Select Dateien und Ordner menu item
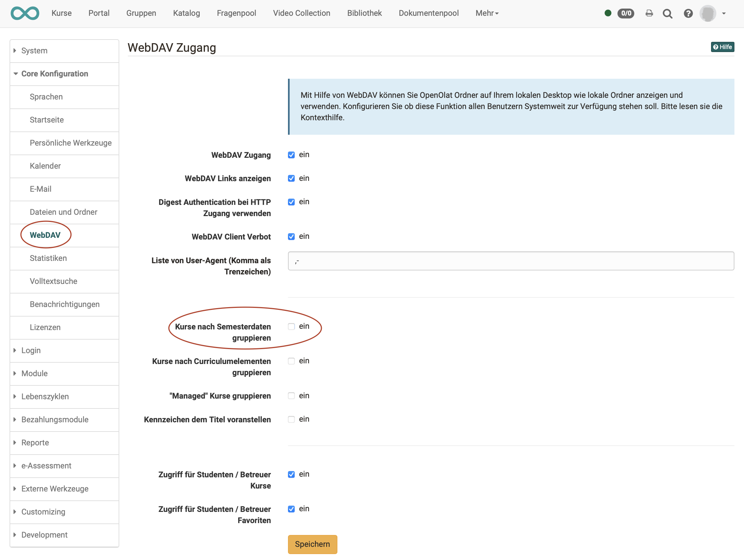Screen dimensions: 744x560 [63, 212]
